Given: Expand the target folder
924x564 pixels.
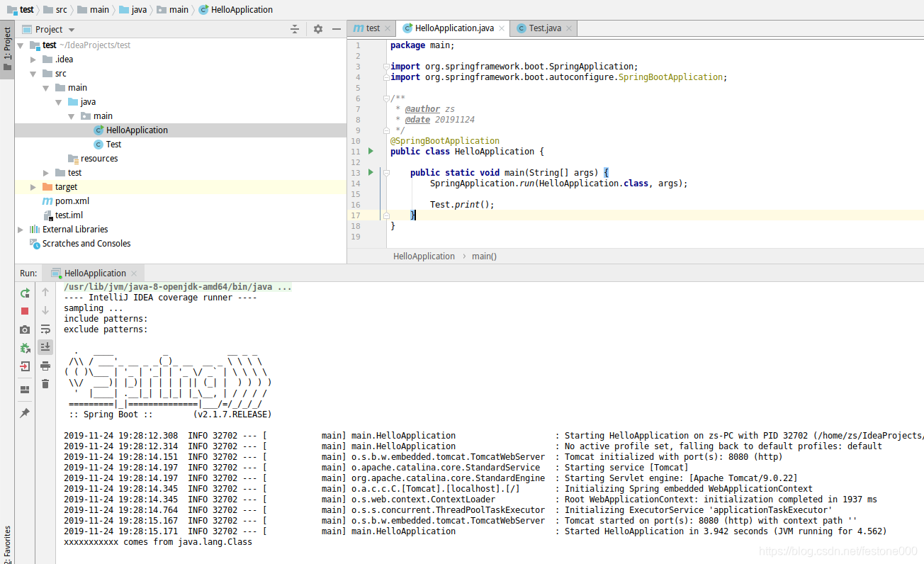Looking at the screenshot, I should 33,186.
